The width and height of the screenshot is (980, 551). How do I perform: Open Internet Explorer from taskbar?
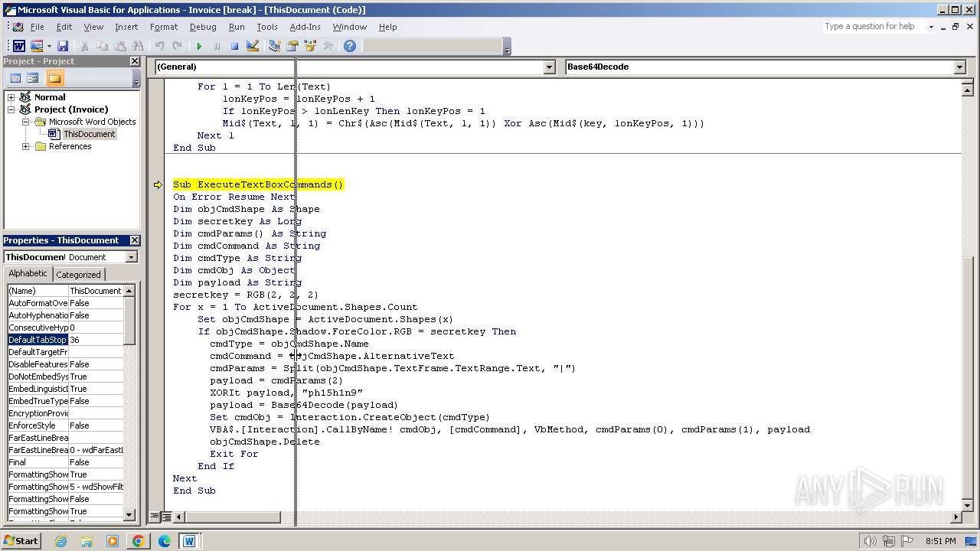[x=60, y=541]
